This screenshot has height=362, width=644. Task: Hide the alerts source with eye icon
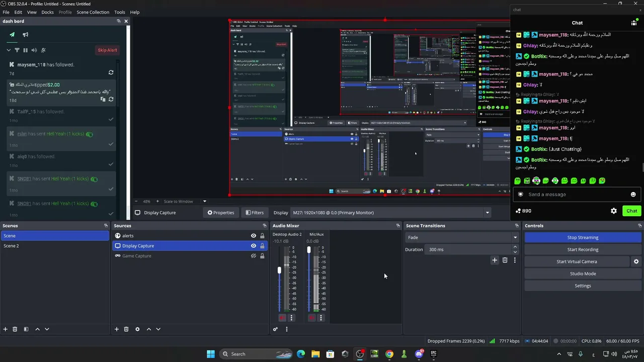(x=254, y=236)
